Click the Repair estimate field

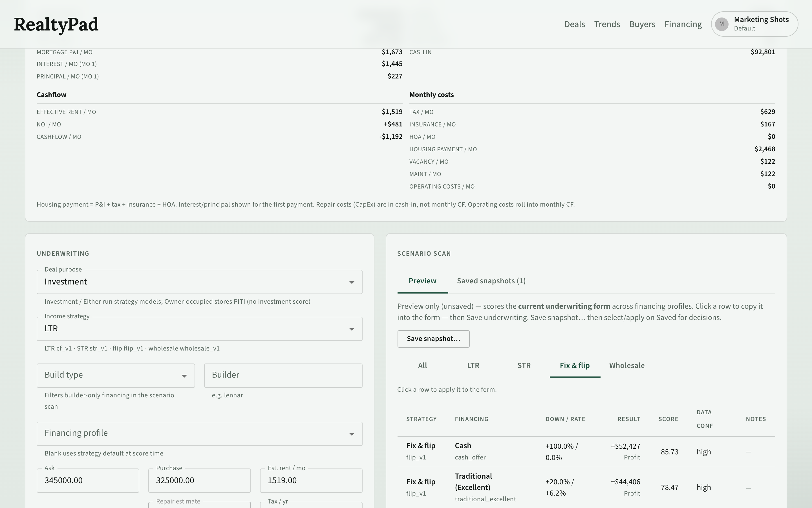199,505
